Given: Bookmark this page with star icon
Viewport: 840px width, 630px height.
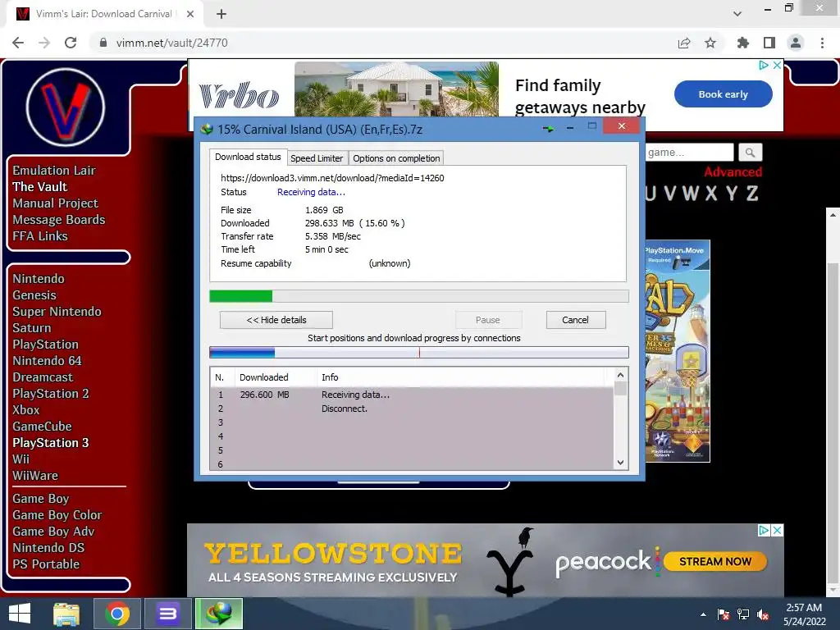Looking at the screenshot, I should point(710,43).
